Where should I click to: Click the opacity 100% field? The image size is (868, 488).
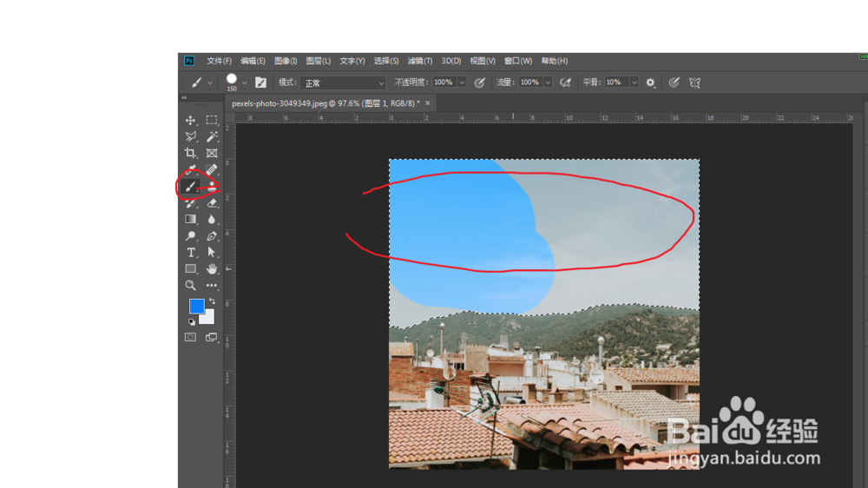[x=444, y=82]
